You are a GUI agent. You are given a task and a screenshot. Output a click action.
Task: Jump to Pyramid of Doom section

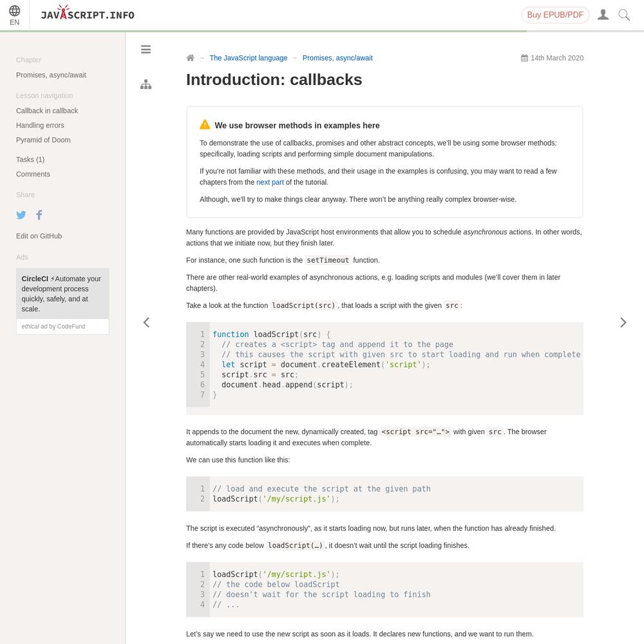pos(43,140)
